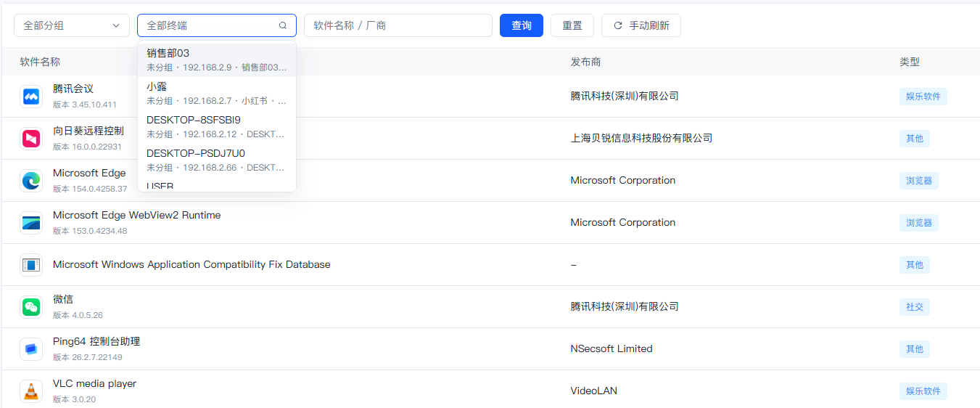Click the blue 查询 button
Image resolution: width=980 pixels, height=408 pixels.
click(x=522, y=25)
